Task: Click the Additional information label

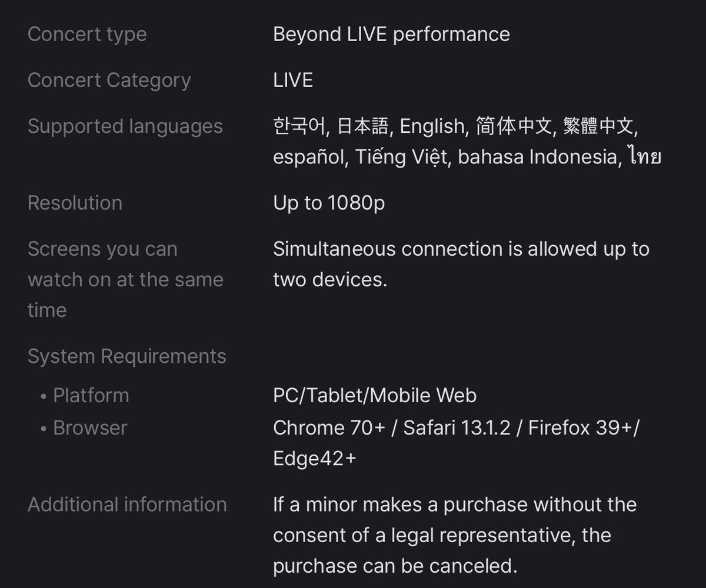Action: point(127,505)
